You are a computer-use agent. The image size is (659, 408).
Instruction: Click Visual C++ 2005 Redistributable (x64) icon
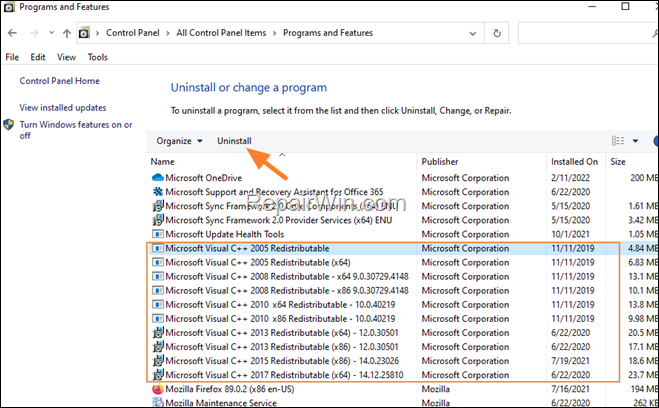pyautogui.click(x=158, y=262)
